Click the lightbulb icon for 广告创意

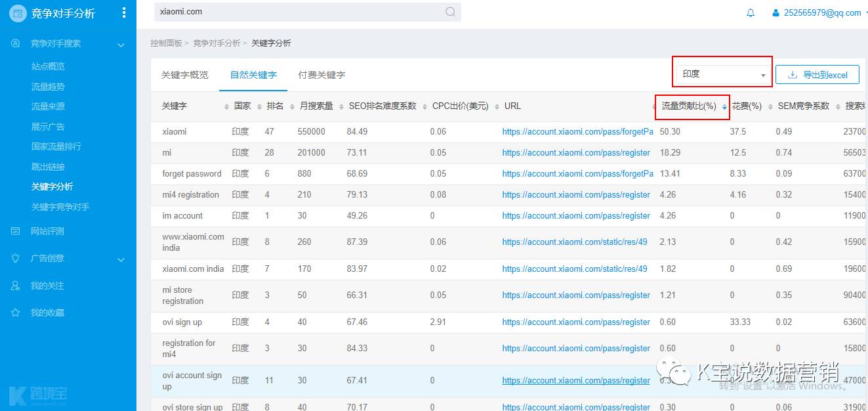pyautogui.click(x=16, y=258)
